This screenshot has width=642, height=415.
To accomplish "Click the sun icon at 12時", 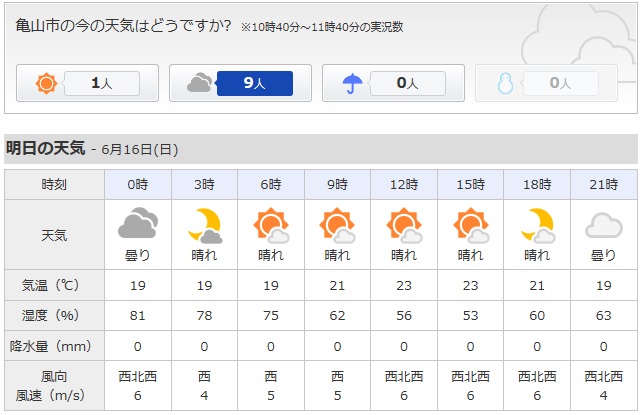I will [404, 226].
